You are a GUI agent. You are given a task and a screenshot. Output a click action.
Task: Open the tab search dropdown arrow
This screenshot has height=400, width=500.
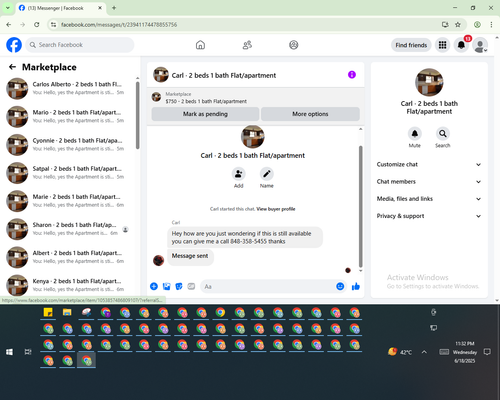(7, 8)
